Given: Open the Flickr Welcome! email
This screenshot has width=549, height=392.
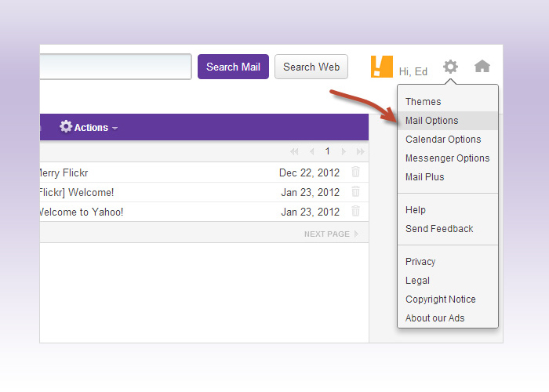Looking at the screenshot, I should point(204,192).
